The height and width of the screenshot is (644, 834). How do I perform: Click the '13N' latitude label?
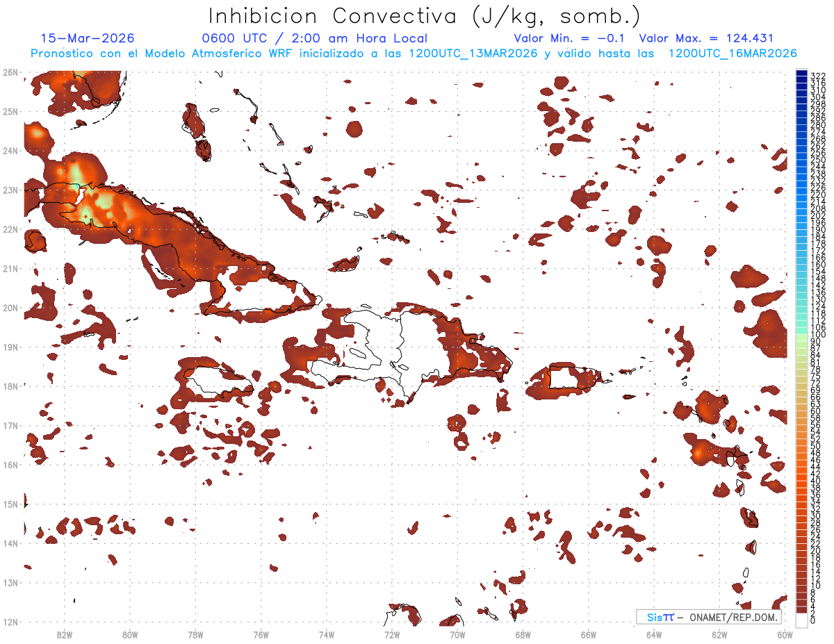click(x=10, y=582)
